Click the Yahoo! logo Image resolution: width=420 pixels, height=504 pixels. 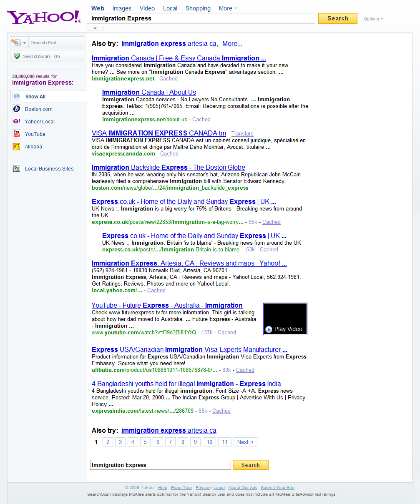coord(44,17)
